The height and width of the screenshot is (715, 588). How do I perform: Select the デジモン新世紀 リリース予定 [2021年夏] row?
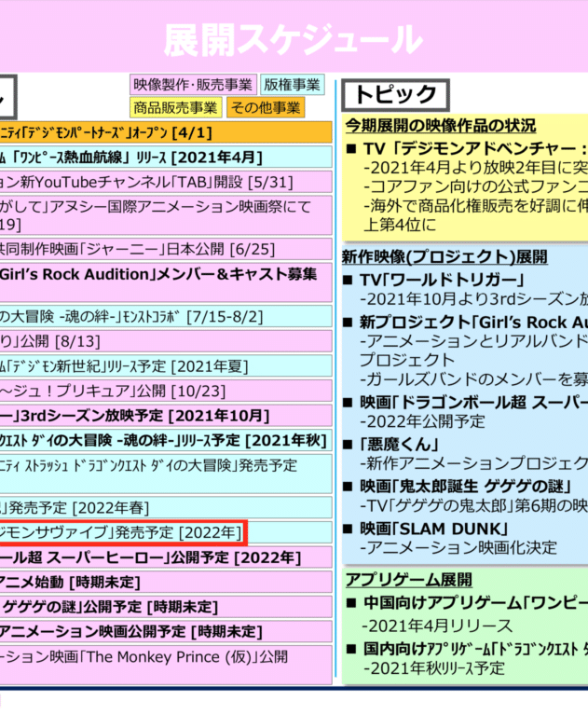[166, 365]
